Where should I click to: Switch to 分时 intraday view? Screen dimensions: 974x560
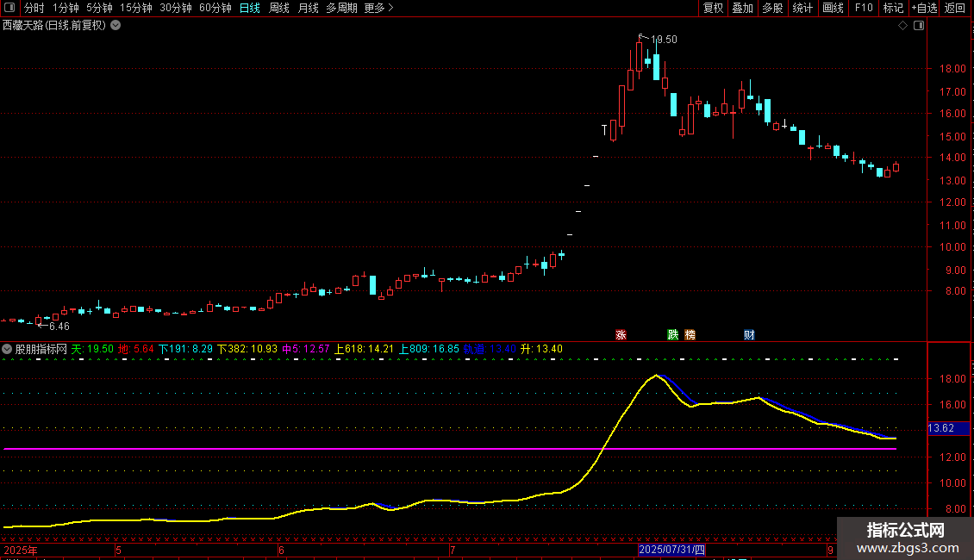[x=34, y=8]
